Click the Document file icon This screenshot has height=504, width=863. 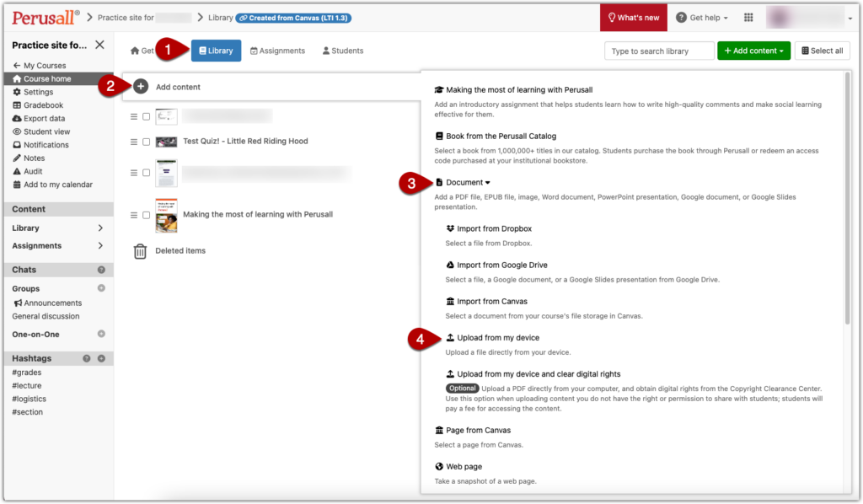tap(439, 182)
